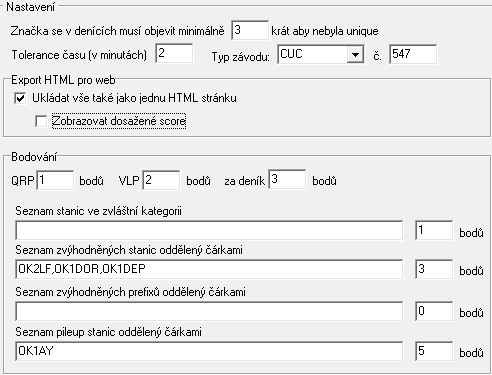Click the 'Seznam zvýhodněných stanic oddělený čárkami' label
Image resolution: width=492 pixels, height=375 pixels.
(129, 250)
